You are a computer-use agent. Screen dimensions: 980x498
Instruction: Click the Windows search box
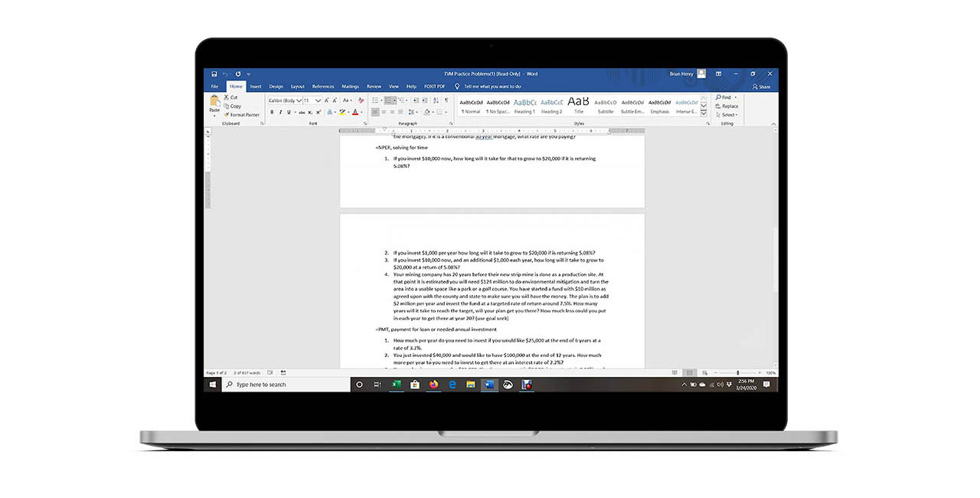pyautogui.click(x=283, y=385)
